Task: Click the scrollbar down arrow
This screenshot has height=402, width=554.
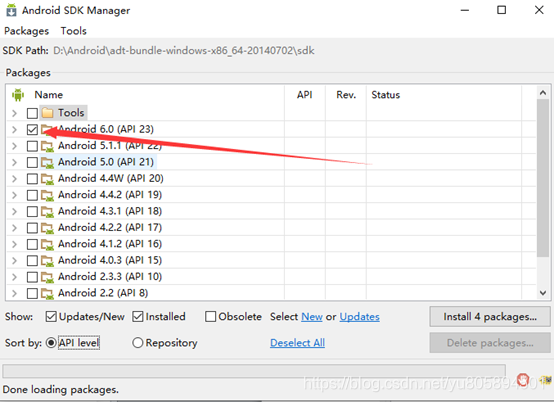Action: [x=543, y=293]
